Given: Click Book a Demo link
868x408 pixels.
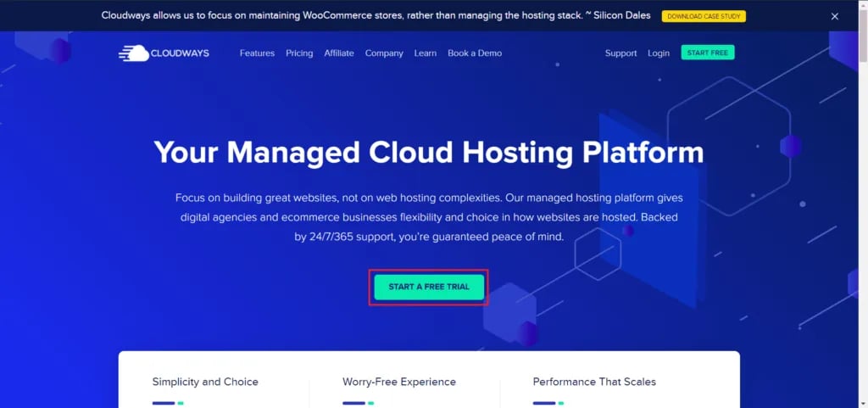Looking at the screenshot, I should (x=475, y=53).
